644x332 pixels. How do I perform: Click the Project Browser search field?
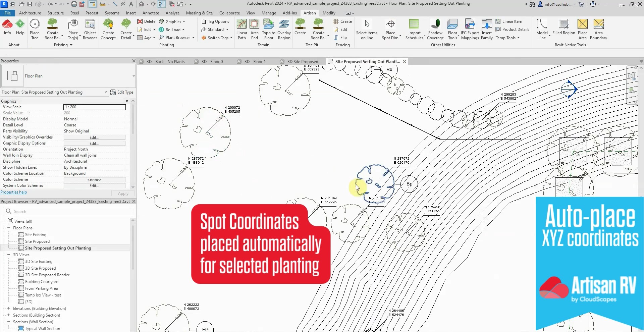point(68,212)
